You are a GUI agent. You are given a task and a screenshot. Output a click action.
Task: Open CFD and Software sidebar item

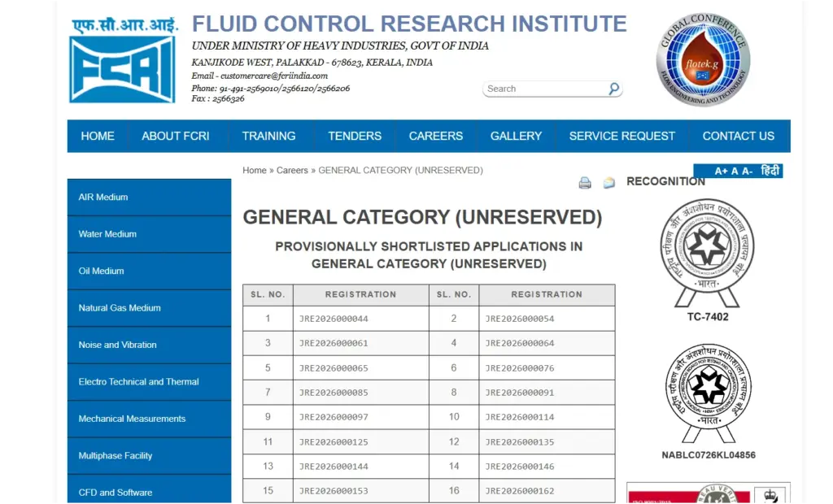point(150,489)
